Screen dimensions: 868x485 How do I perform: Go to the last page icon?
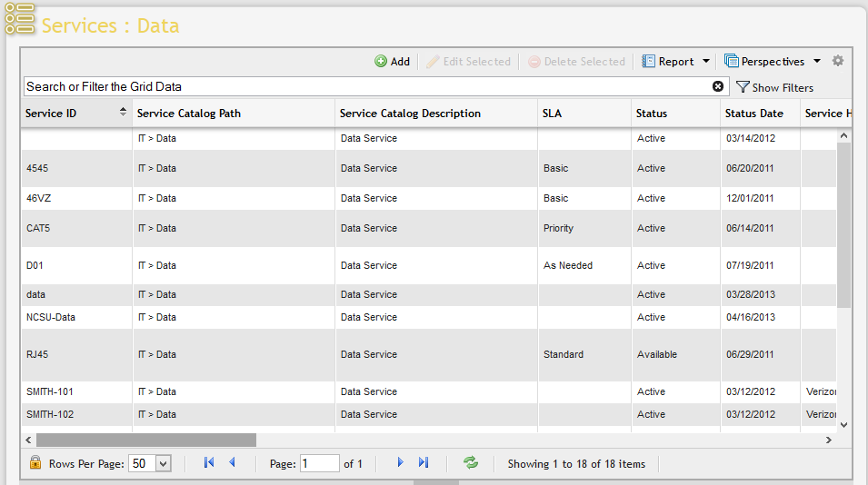pyautogui.click(x=424, y=462)
